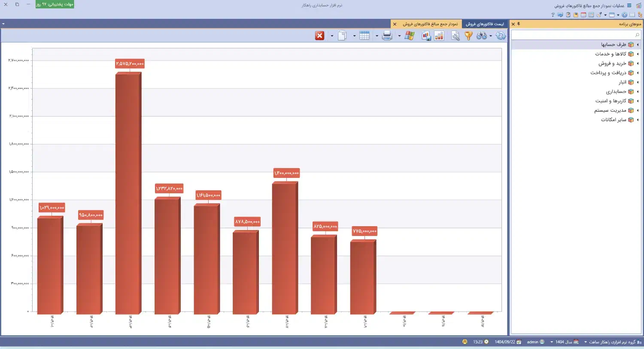Click the red X close icon in chart toolbar
This screenshot has width=644, height=349.
pos(319,36)
